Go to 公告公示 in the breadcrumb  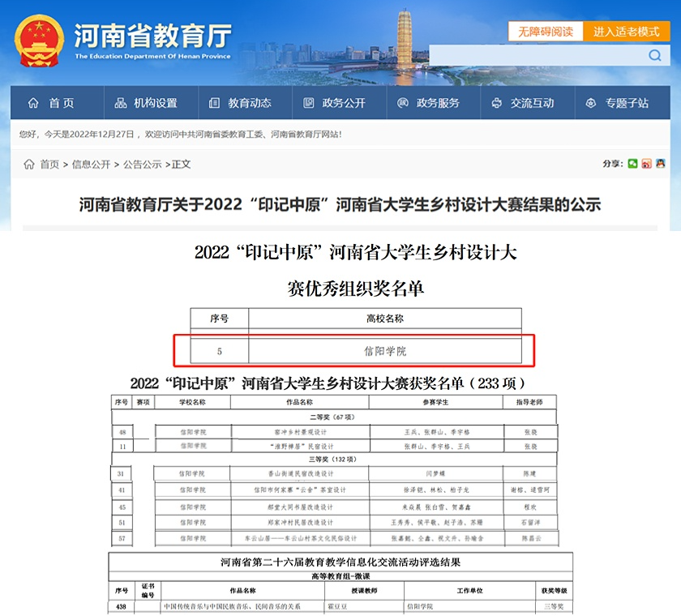tap(142, 165)
